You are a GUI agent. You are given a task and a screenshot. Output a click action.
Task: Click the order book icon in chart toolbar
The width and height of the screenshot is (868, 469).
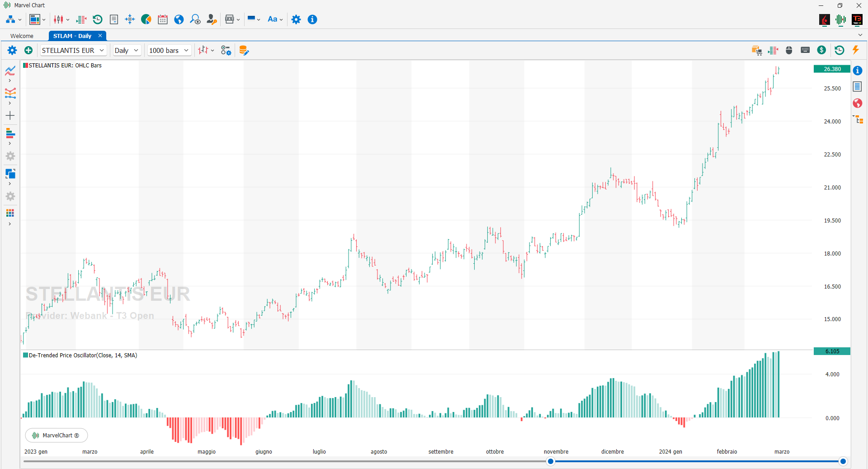tap(773, 50)
